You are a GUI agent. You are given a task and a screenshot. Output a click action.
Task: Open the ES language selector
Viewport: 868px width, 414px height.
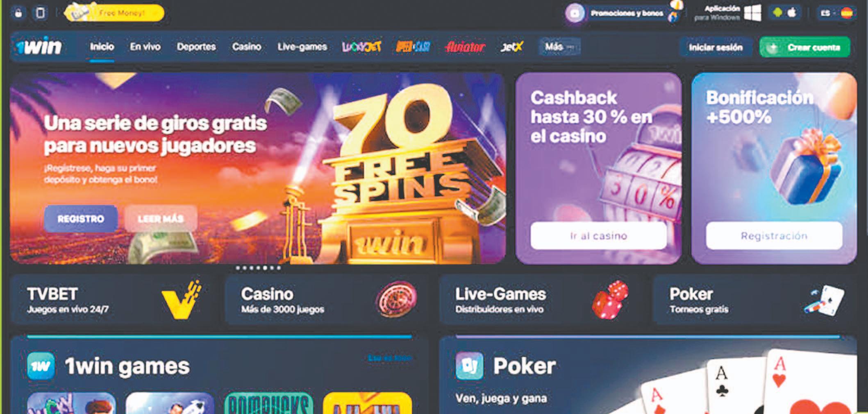(x=836, y=13)
